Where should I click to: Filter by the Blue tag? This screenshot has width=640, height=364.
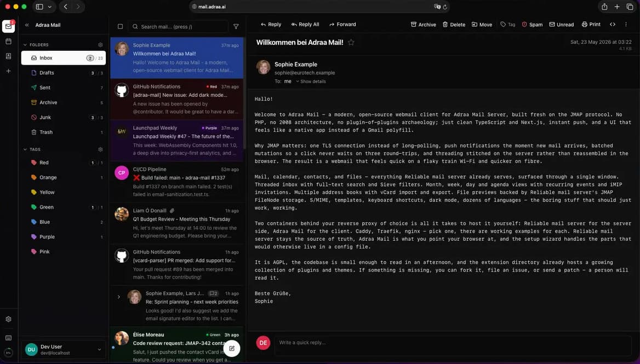[63, 222]
